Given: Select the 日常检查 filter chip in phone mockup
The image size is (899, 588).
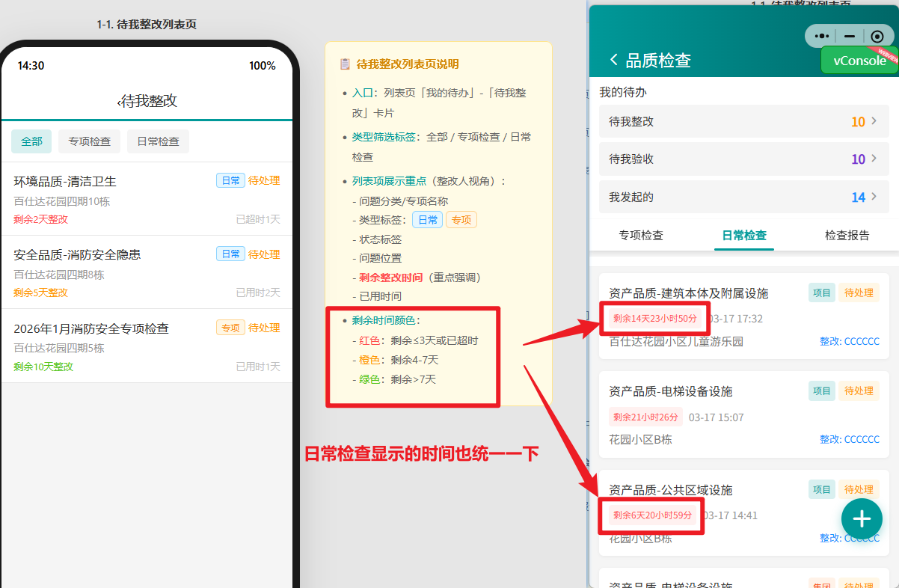Looking at the screenshot, I should 158,141.
